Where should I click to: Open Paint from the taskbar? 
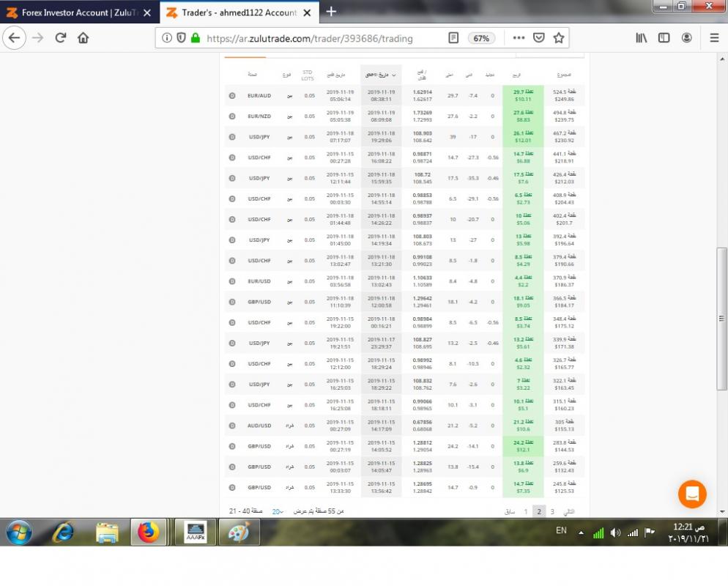239,532
